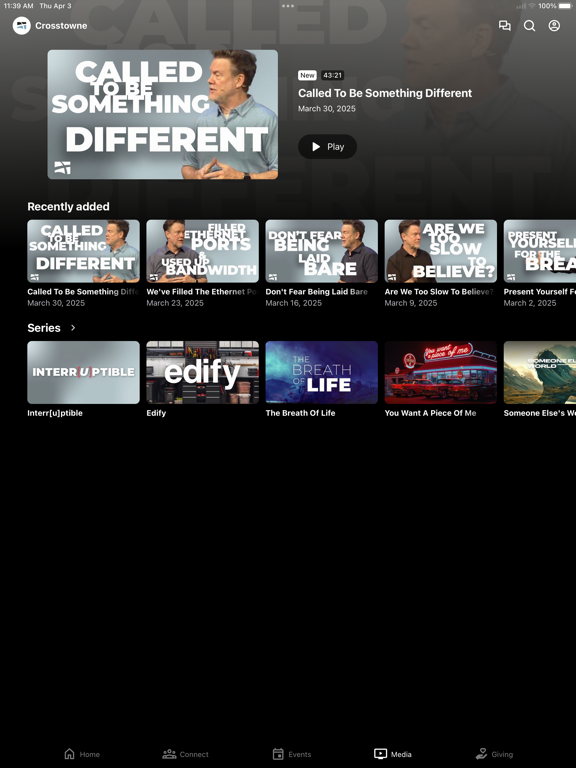Tap the March 9, 2025 date
The image size is (576, 768).
411,303
